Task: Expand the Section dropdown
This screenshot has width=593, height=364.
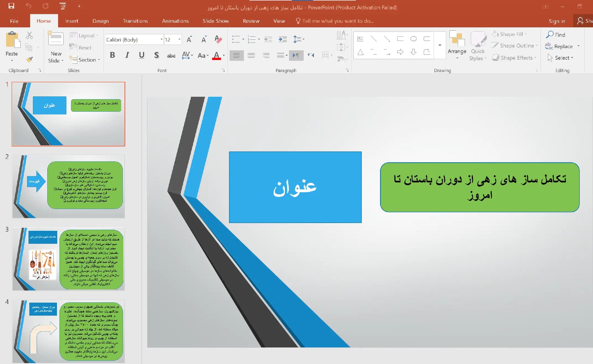Action: point(84,60)
